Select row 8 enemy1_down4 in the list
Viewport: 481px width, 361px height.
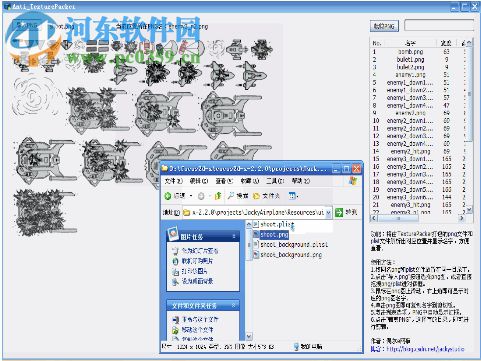pos(417,105)
